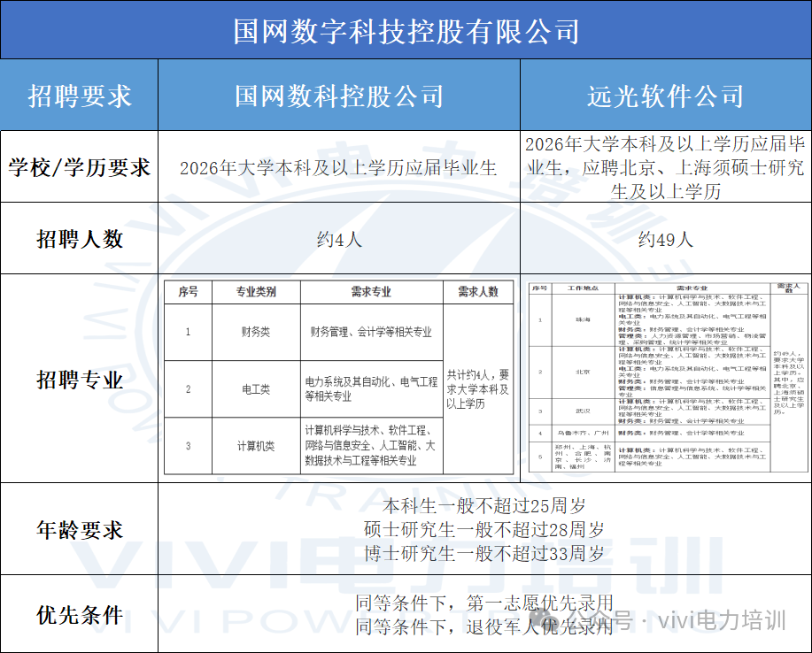This screenshot has width=812, height=653.
Task: Click the 计算机类 category cell
Action: coord(255,446)
